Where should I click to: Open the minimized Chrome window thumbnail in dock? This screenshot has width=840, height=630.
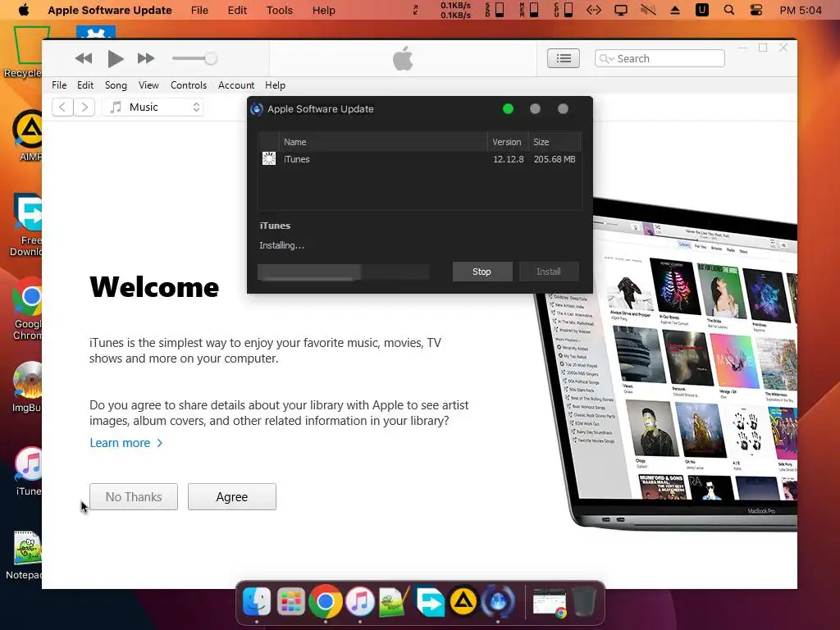coord(550,603)
